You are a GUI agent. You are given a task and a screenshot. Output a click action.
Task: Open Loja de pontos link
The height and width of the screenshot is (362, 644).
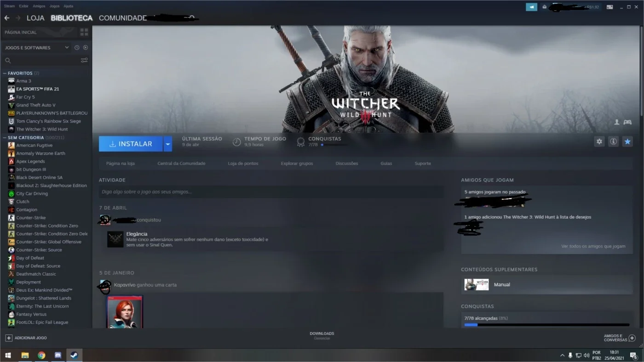pyautogui.click(x=243, y=164)
